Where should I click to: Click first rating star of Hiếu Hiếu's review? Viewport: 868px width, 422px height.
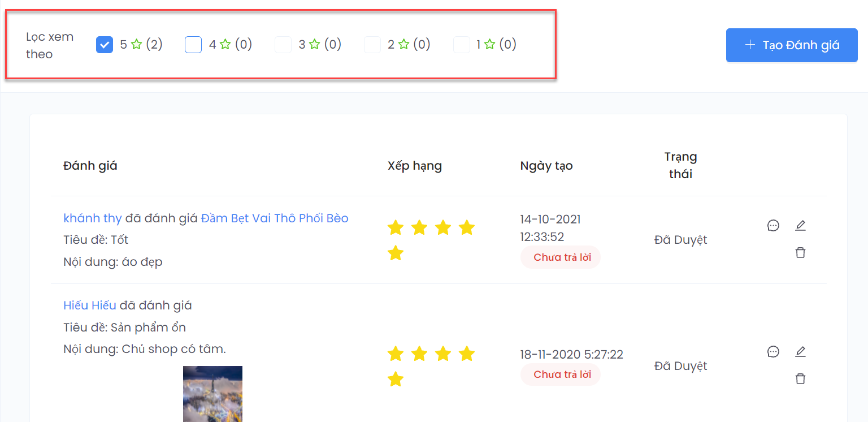396,354
